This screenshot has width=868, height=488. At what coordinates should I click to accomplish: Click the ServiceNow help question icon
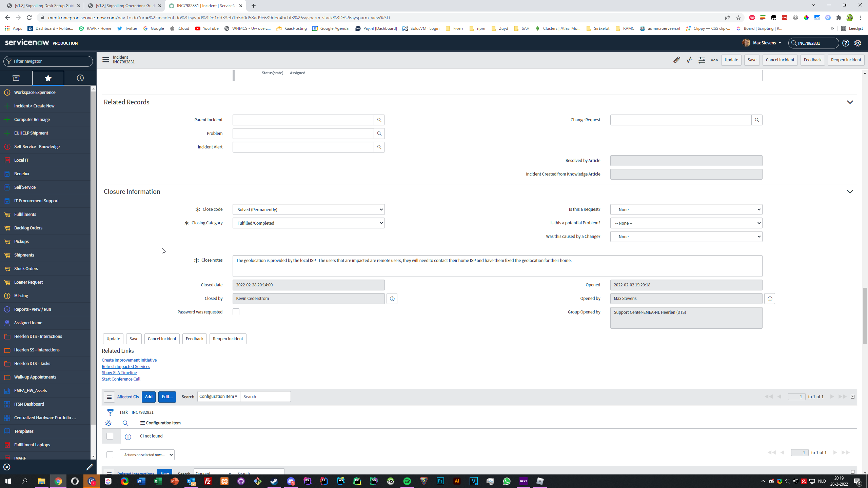tap(846, 43)
